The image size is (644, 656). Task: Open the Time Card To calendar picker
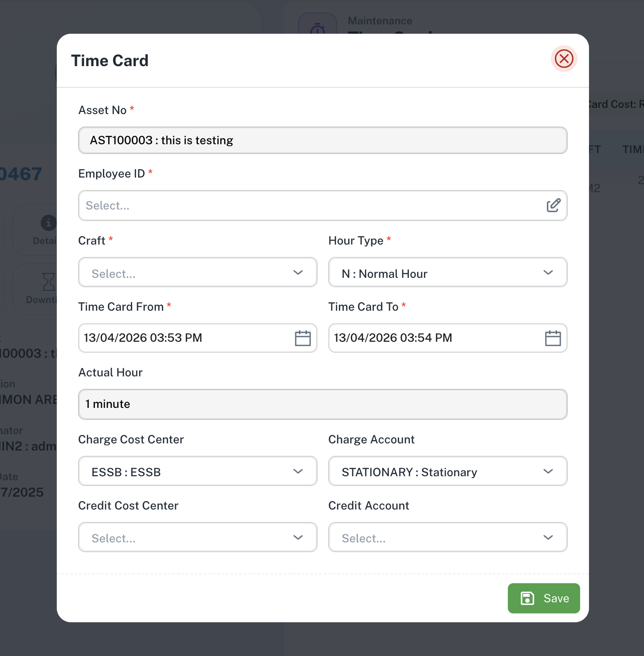[553, 338]
